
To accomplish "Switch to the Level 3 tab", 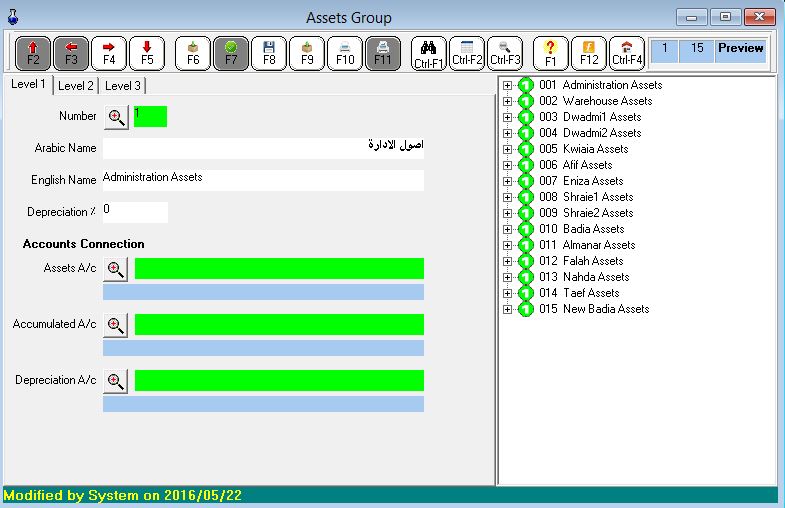I will pos(123,86).
